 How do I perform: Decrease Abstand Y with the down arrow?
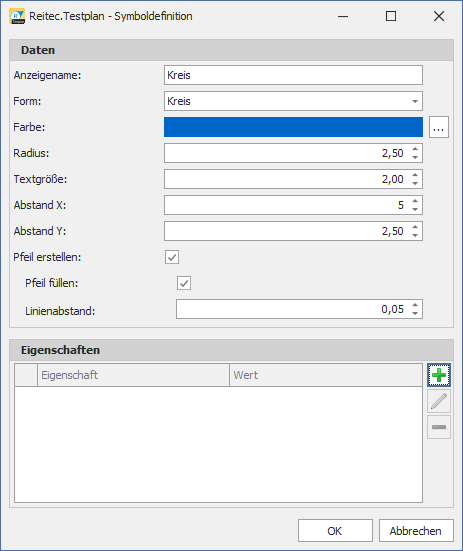[415, 235]
